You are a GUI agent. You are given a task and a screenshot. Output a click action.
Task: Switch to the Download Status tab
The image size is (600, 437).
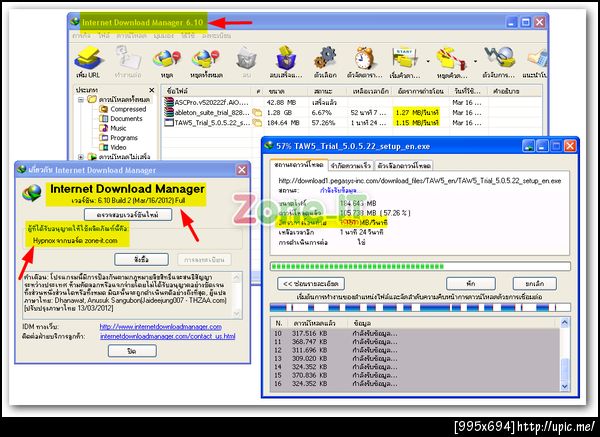pos(299,165)
